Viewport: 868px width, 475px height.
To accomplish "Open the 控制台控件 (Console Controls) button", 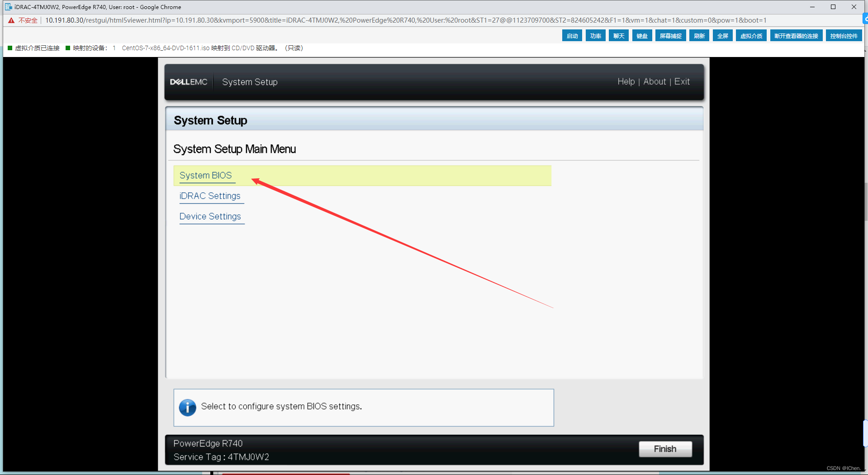I will pos(844,36).
